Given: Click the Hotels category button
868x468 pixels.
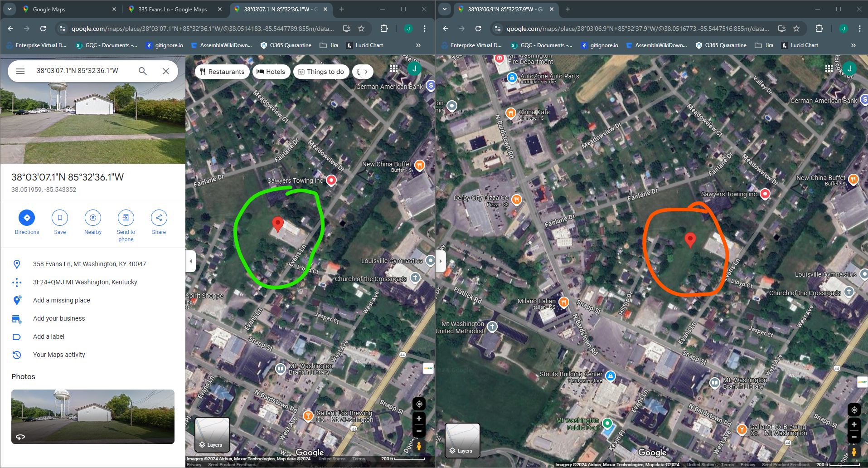Looking at the screenshot, I should tap(271, 72).
